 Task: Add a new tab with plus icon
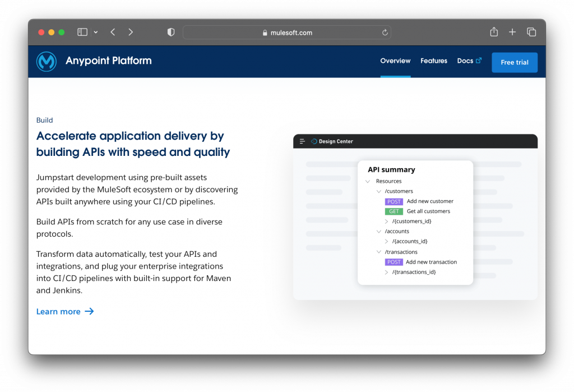[512, 32]
